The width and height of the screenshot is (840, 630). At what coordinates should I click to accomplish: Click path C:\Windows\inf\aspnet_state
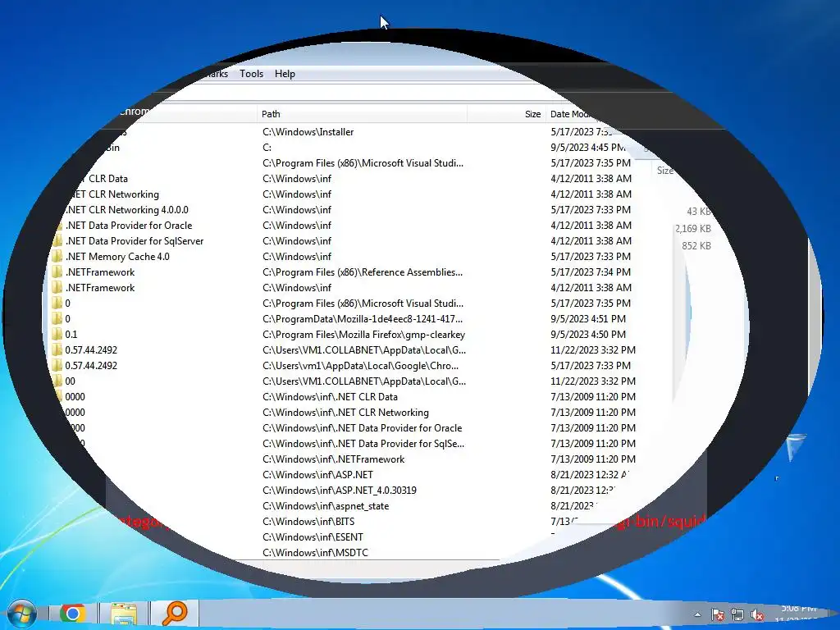[x=326, y=505]
